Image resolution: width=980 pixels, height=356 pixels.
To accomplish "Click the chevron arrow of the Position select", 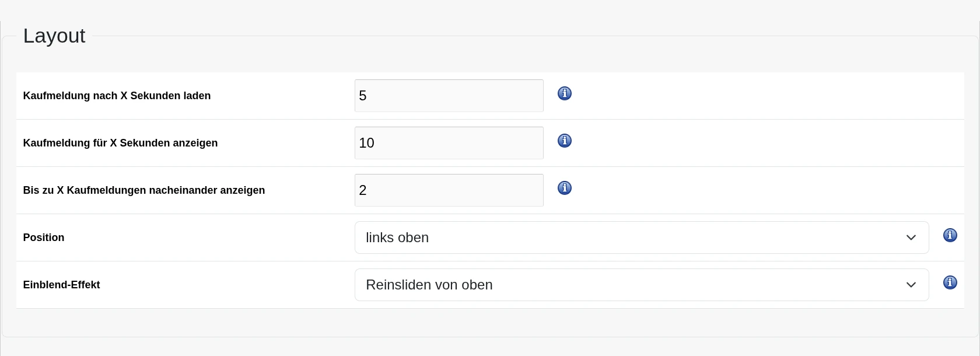I will pos(911,238).
